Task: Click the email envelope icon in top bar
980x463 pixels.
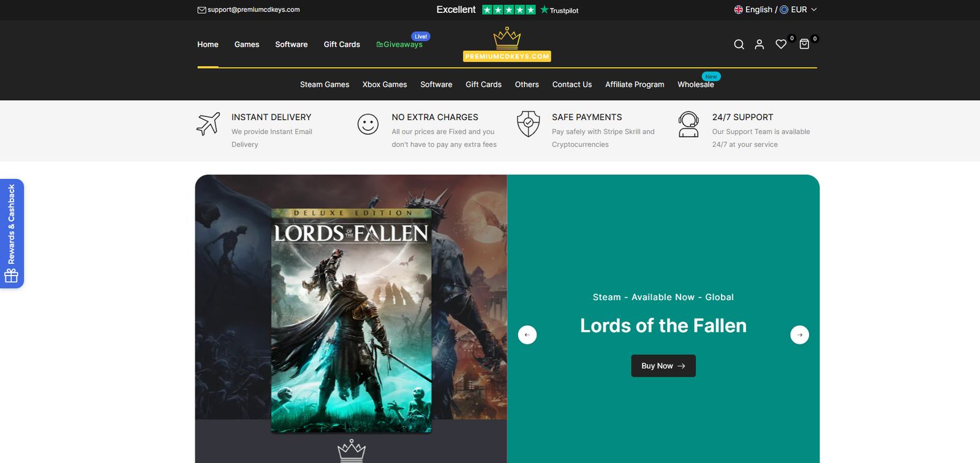Action: click(x=202, y=10)
